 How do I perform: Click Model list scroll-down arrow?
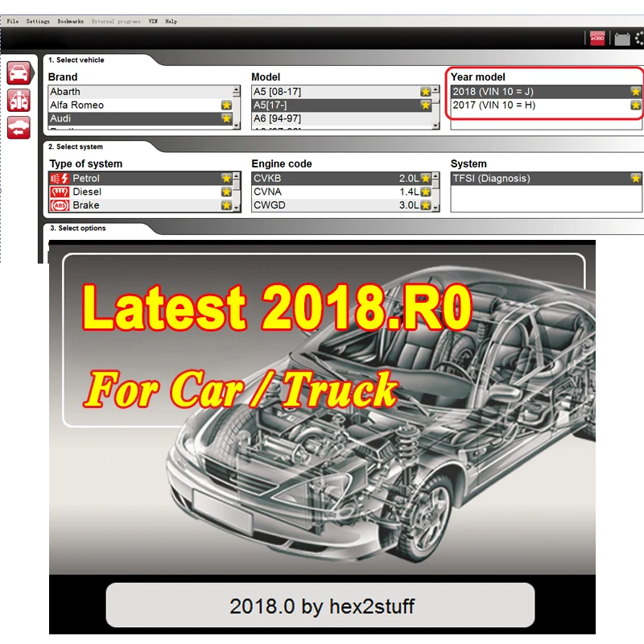coord(436,126)
